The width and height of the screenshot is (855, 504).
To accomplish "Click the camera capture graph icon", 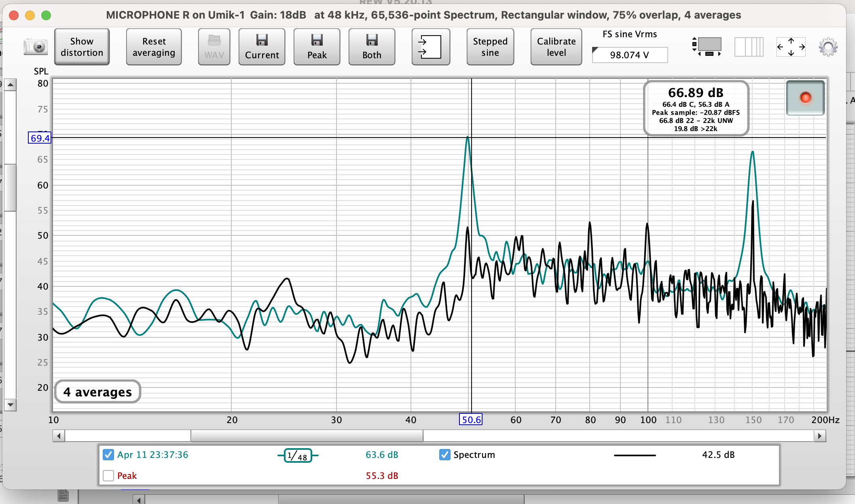I will click(x=36, y=47).
